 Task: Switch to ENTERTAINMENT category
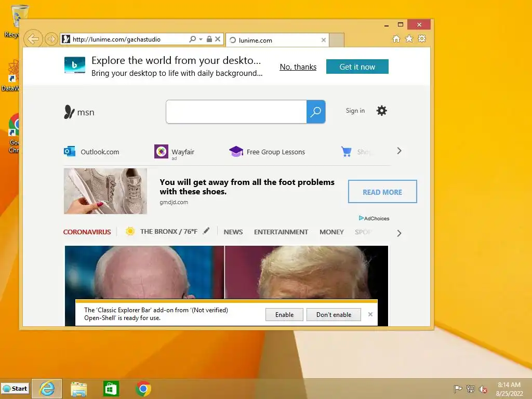click(x=281, y=232)
